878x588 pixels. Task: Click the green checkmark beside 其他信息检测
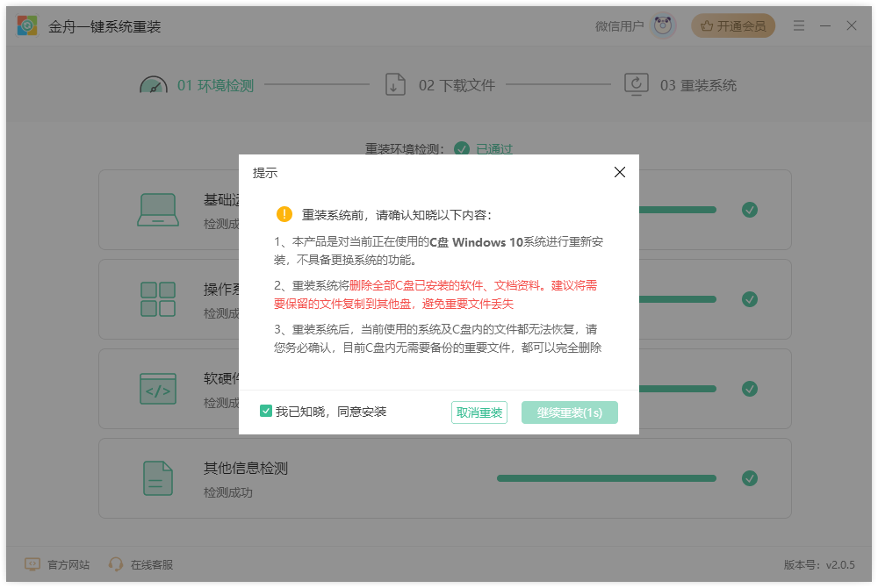pos(750,478)
